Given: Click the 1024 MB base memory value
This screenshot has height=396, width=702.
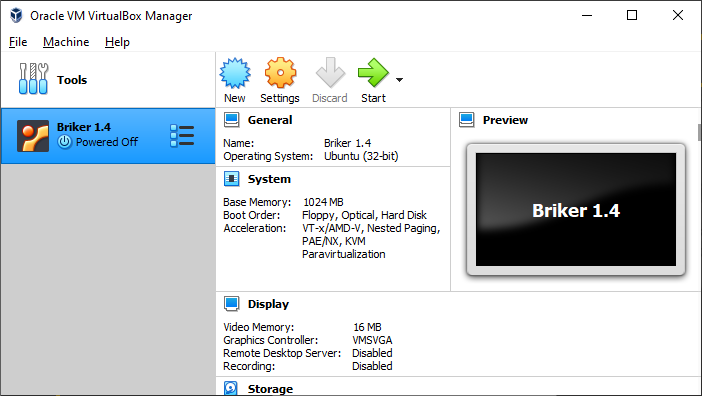Looking at the screenshot, I should click(323, 202).
